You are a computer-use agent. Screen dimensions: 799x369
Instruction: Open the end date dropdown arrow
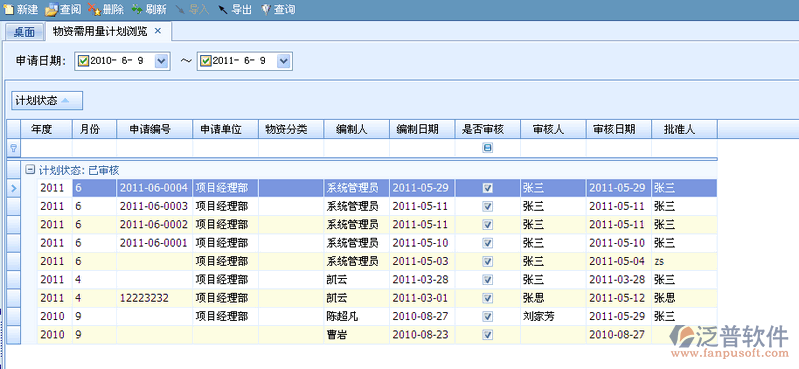click(284, 61)
